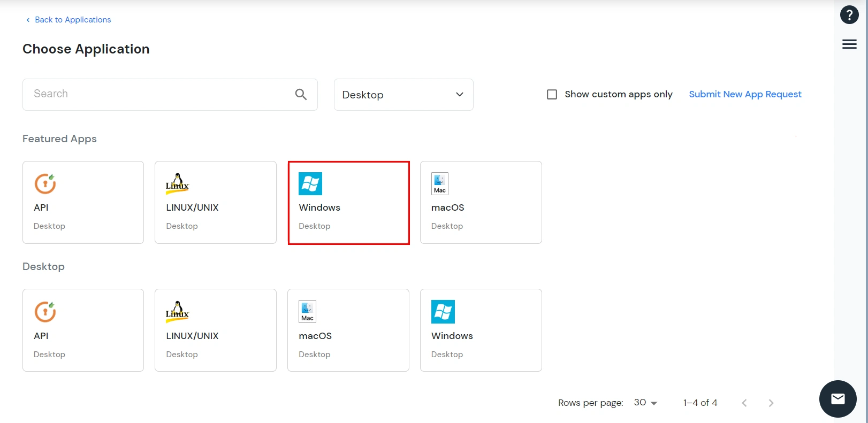Click the help question mark icon

pos(849,15)
